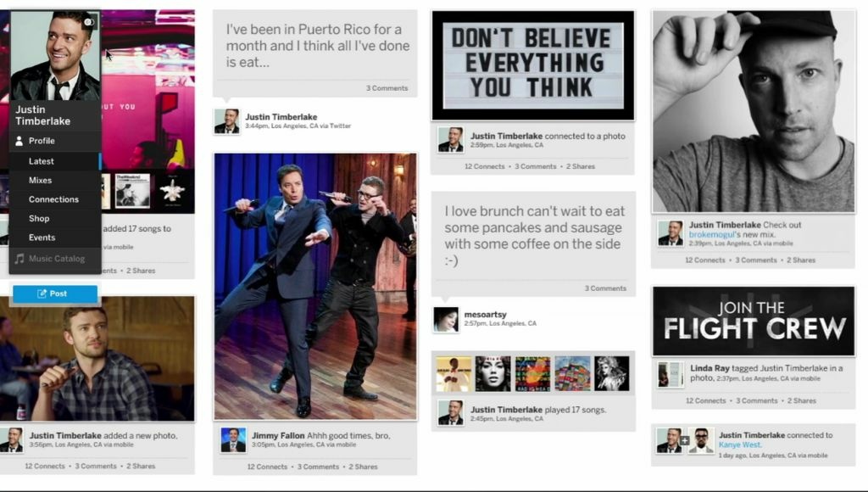Open Jimmy Fallon's name link
This screenshot has width=868, height=492.
click(278, 435)
